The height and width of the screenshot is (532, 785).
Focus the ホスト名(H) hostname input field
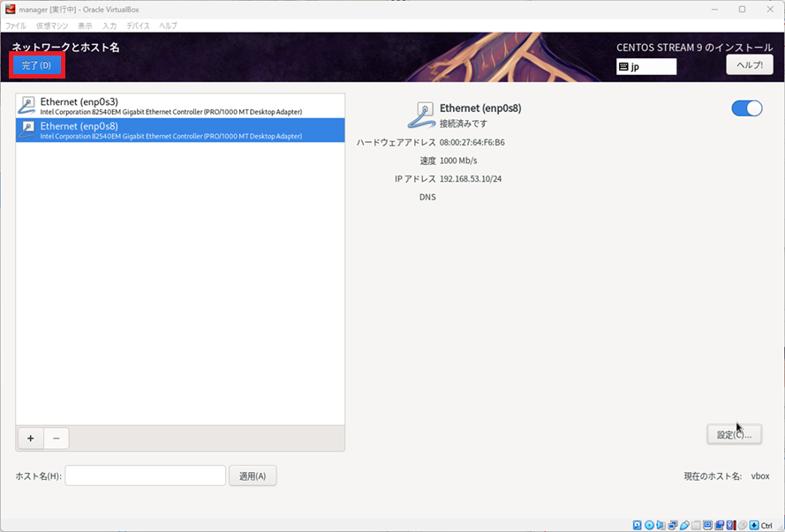pos(145,476)
